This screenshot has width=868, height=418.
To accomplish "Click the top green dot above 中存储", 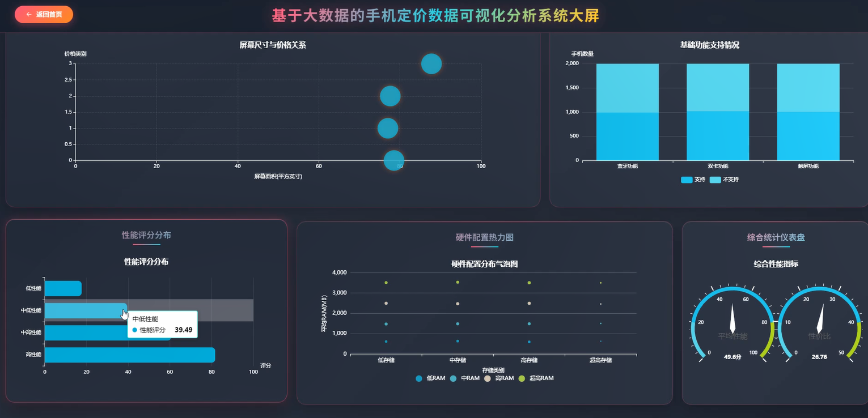I will 458,282.
